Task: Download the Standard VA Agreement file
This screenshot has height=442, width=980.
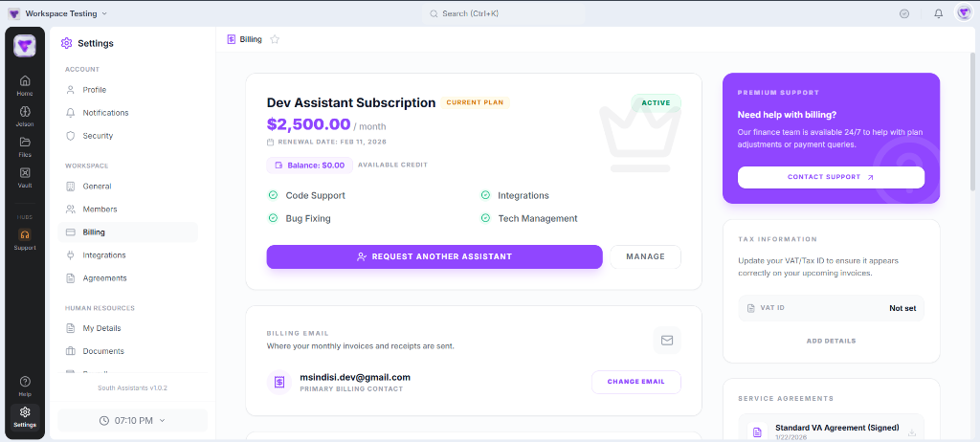Action: pyautogui.click(x=911, y=432)
